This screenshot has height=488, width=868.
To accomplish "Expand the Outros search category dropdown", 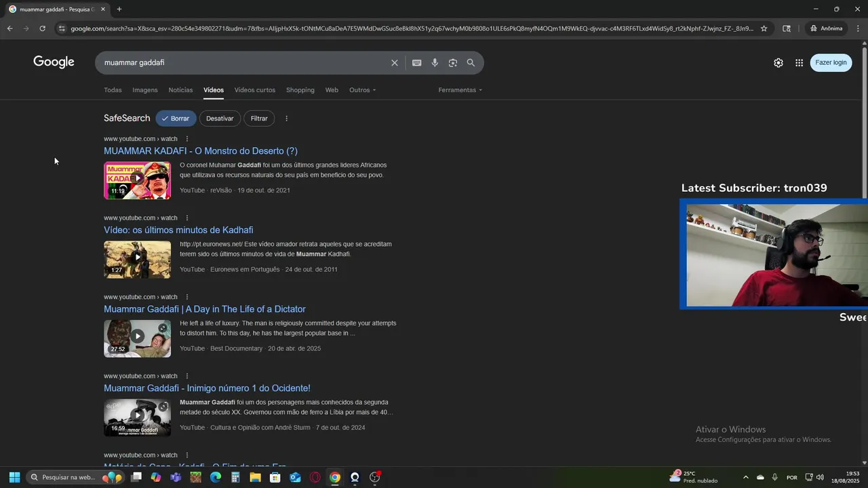I will (362, 90).
